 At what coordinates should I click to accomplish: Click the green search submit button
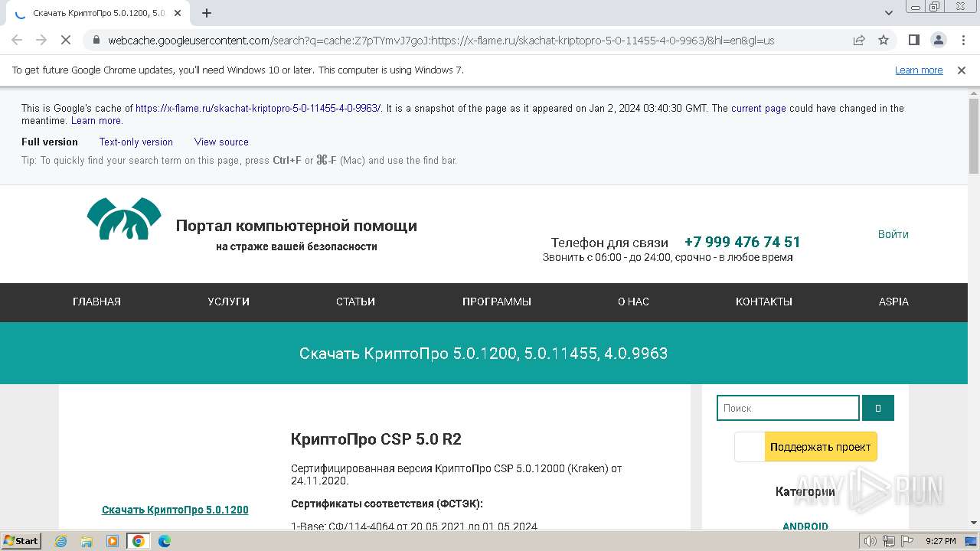click(x=878, y=408)
